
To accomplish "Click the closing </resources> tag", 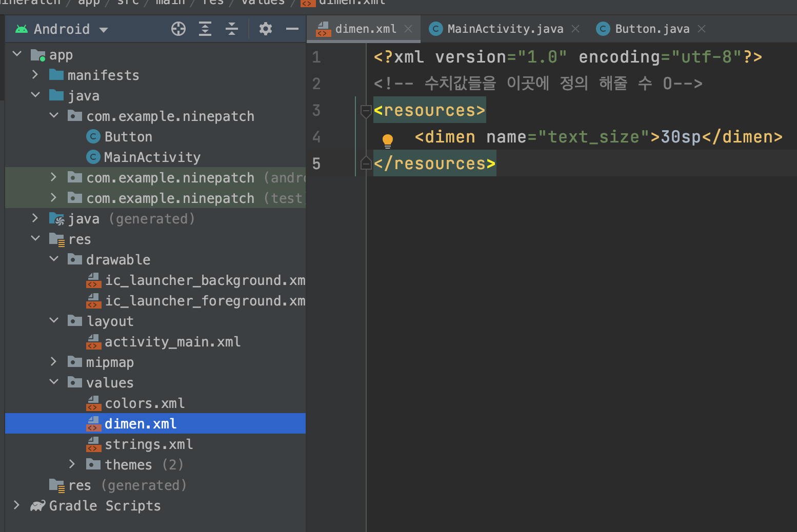I will (434, 163).
